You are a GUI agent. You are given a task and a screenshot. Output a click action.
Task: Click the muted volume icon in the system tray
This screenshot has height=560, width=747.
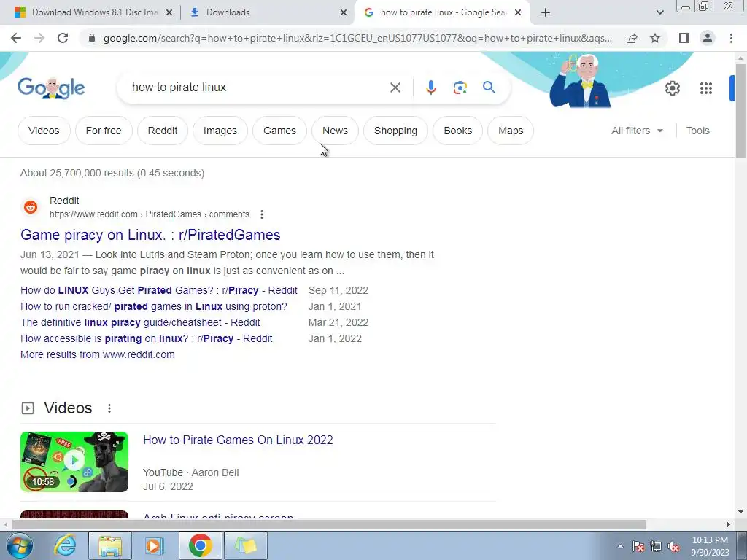tap(673, 547)
